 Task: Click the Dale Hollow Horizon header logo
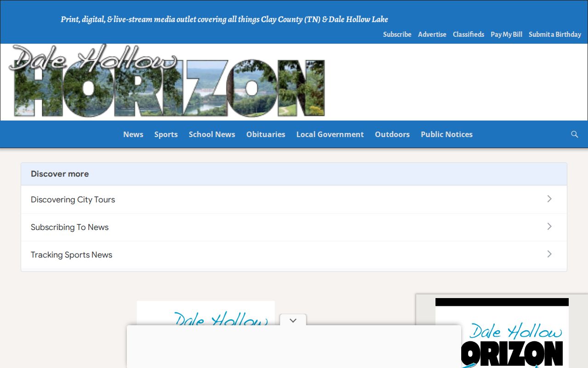167,81
